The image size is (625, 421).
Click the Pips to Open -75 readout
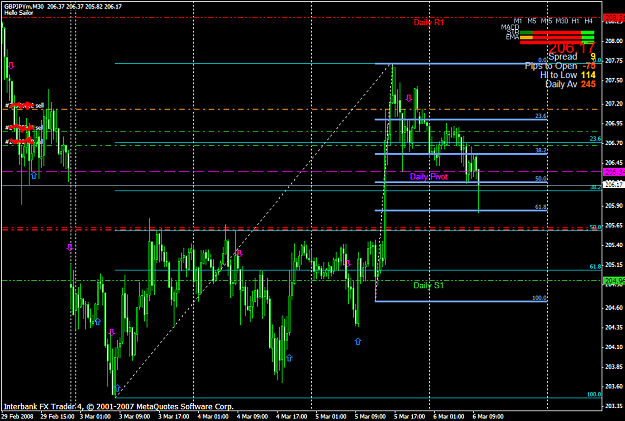560,66
